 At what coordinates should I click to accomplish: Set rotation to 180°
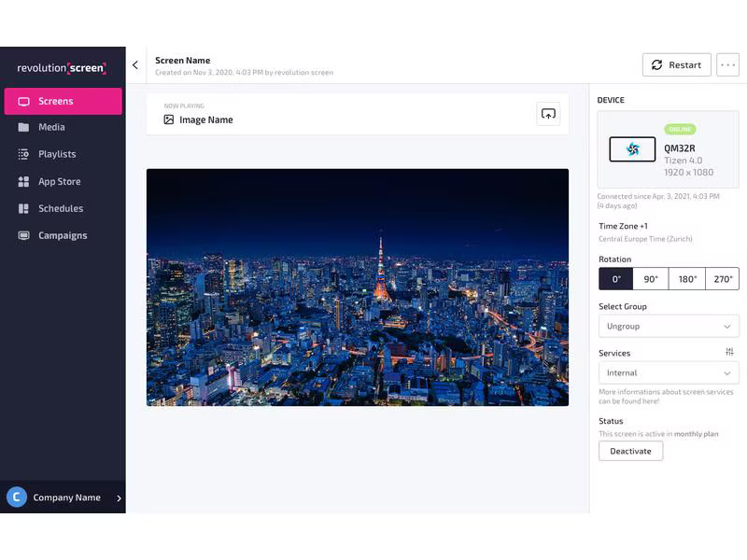coord(687,279)
